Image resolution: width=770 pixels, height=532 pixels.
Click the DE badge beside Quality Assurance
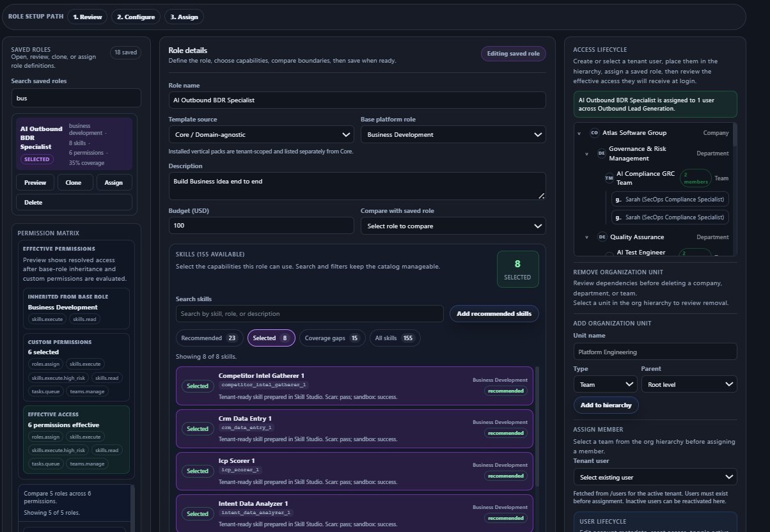pos(601,237)
